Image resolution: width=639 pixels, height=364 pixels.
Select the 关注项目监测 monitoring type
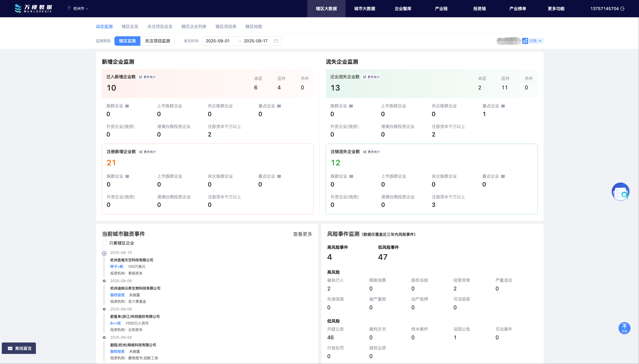click(x=157, y=41)
